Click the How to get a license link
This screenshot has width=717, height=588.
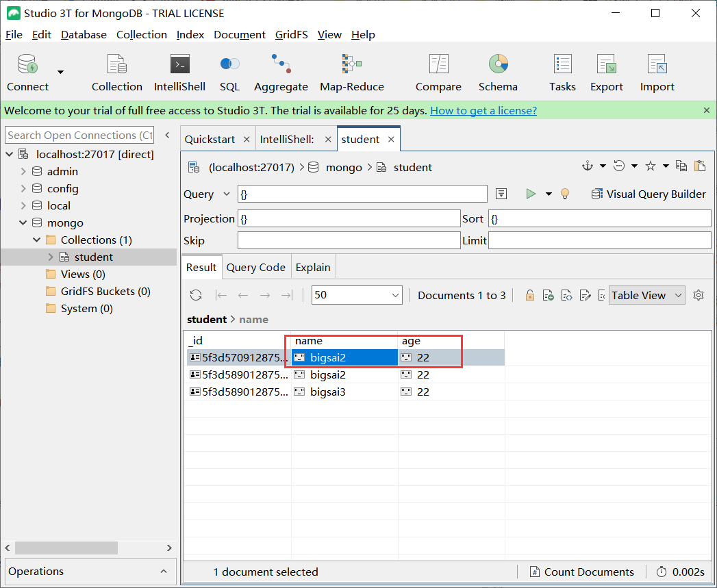click(483, 111)
